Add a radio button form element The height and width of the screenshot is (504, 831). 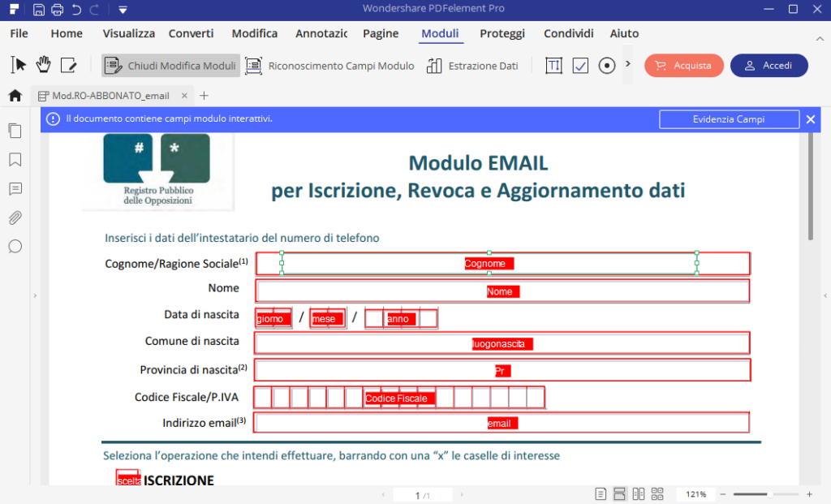point(607,66)
